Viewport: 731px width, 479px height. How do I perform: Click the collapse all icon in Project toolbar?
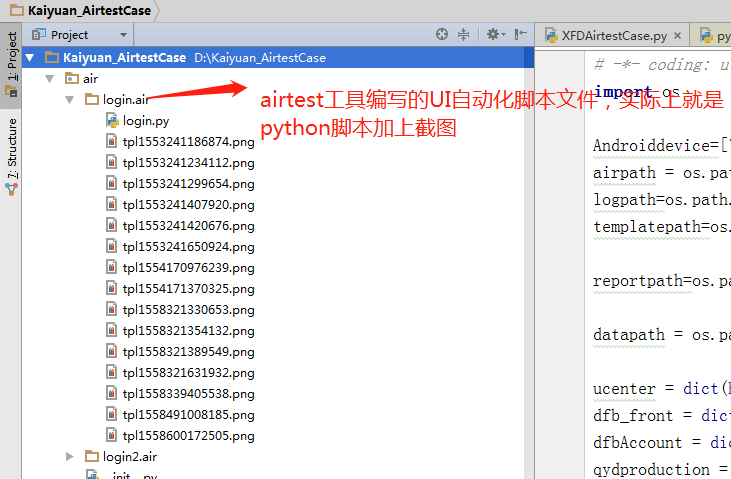coord(463,35)
